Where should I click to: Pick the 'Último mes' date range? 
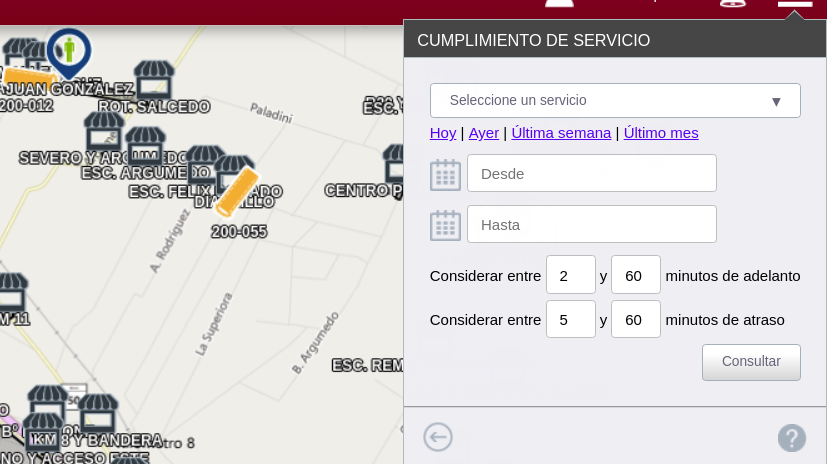661,133
